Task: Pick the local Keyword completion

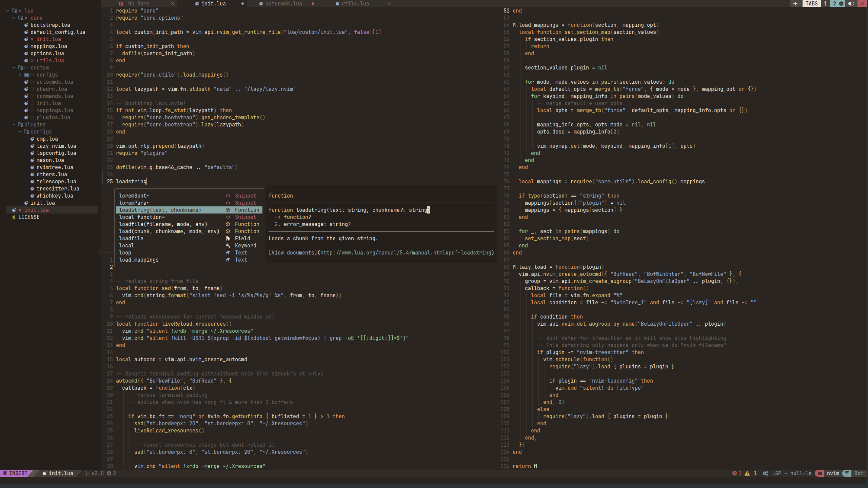Action: pos(189,245)
